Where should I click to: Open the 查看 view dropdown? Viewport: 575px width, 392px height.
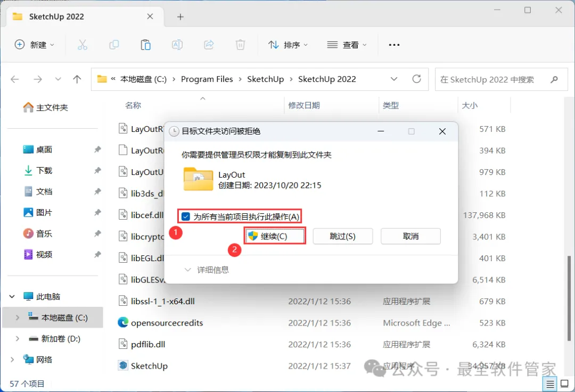point(347,45)
